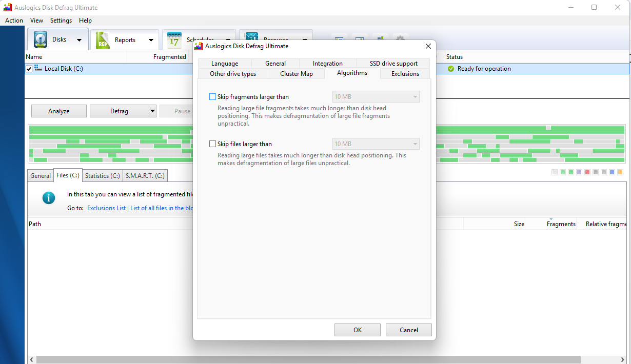Sort files by the Fragments column header
631x364 pixels.
click(561, 224)
